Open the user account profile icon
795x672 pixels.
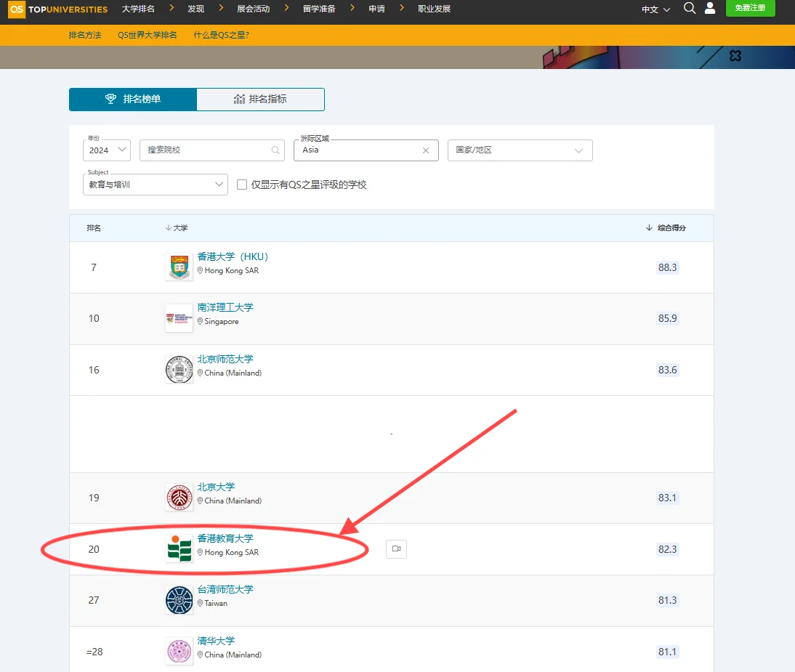tap(710, 7)
